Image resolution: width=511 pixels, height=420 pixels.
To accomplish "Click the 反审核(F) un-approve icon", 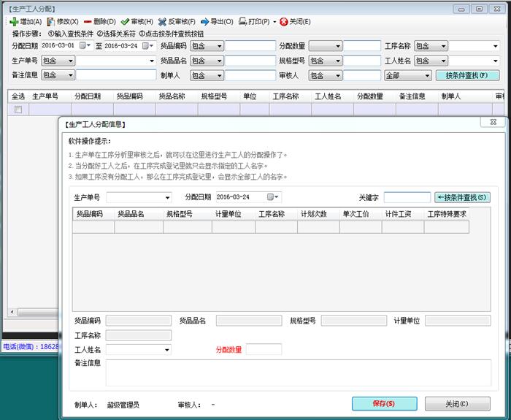I will [x=162, y=22].
